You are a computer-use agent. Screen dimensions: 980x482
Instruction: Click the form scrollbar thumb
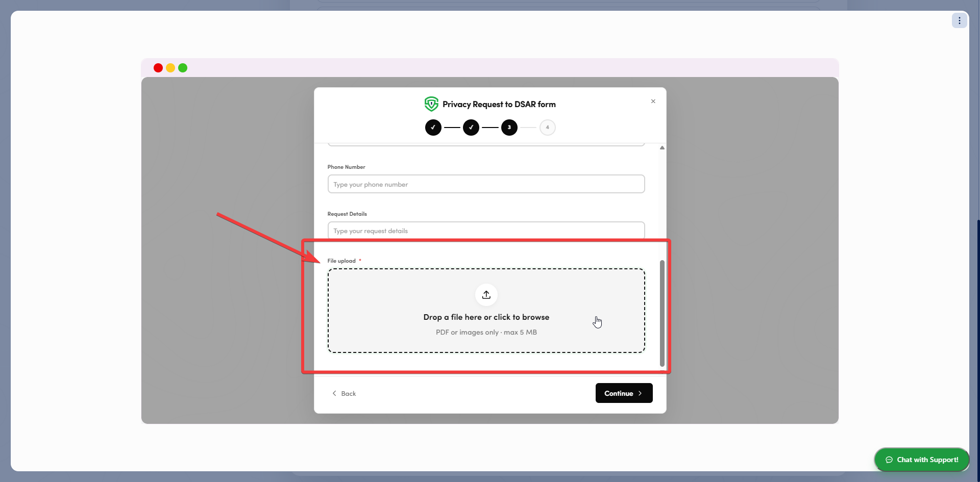click(662, 313)
